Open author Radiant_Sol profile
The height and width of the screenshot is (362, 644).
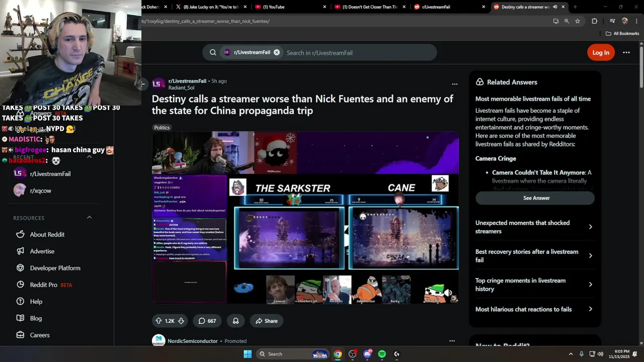pos(181,87)
